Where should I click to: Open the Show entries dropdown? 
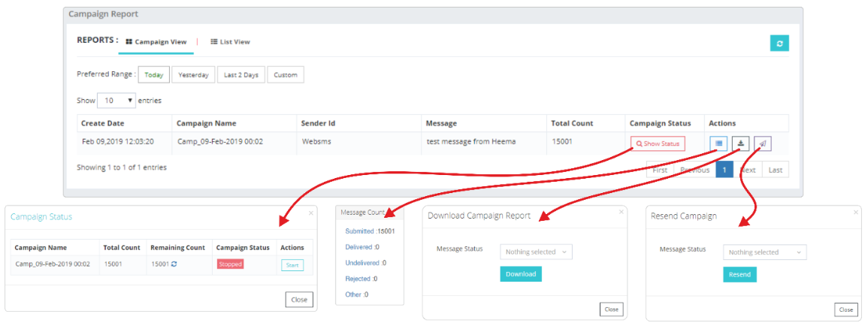coord(116,101)
